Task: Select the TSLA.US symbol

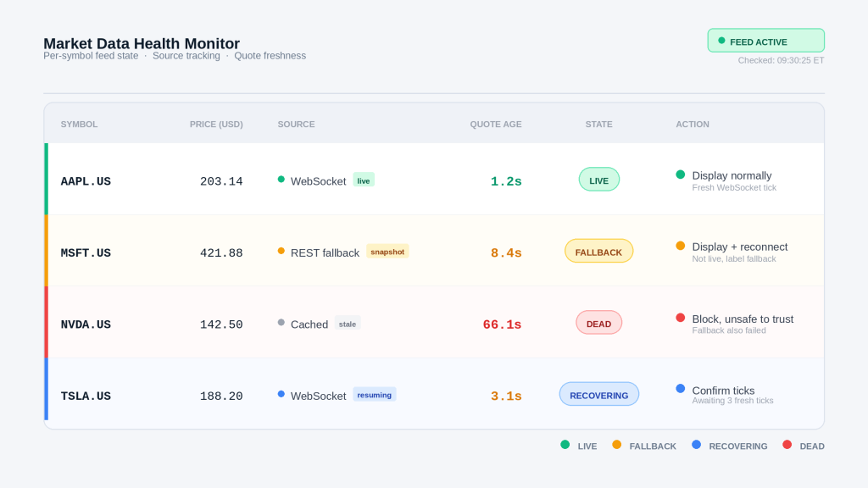Action: (86, 396)
